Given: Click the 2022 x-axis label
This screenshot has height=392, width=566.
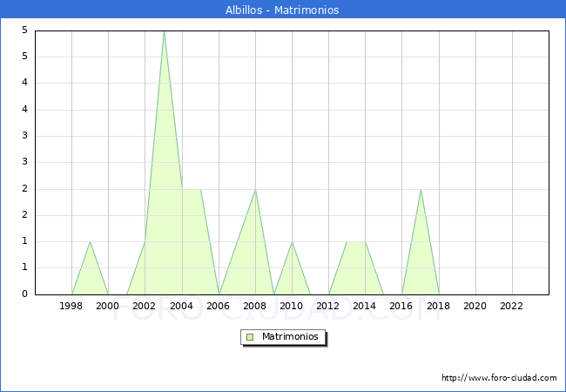Looking at the screenshot, I should (x=511, y=306).
